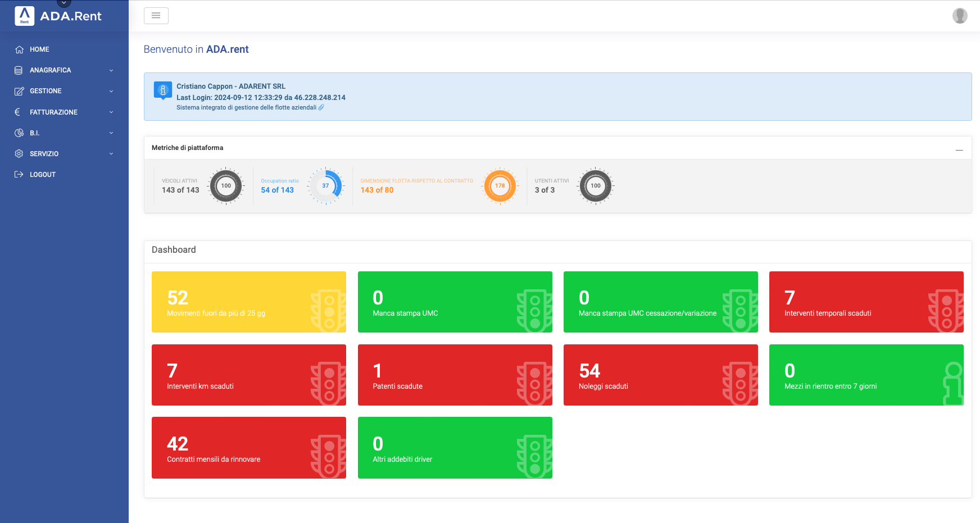Open the Servizio menu item
Viewport: 980px width, 523px height.
pos(44,154)
